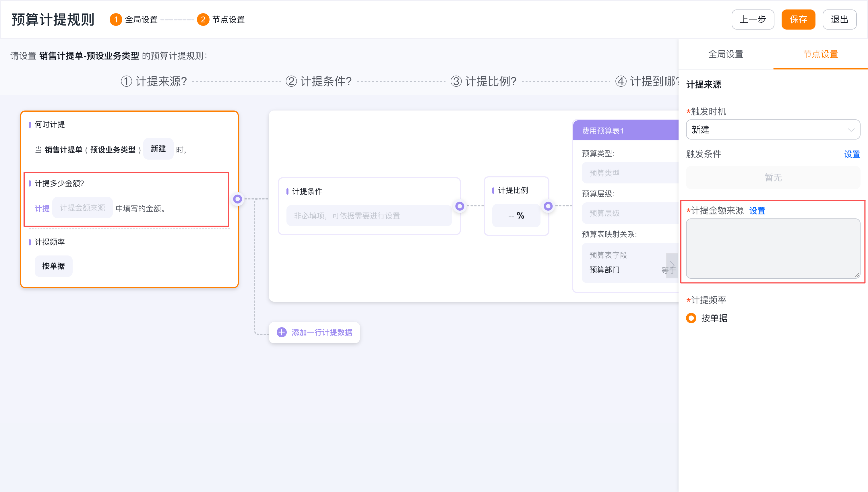868x492 pixels.
Task: Click the 退出 button
Action: (839, 20)
